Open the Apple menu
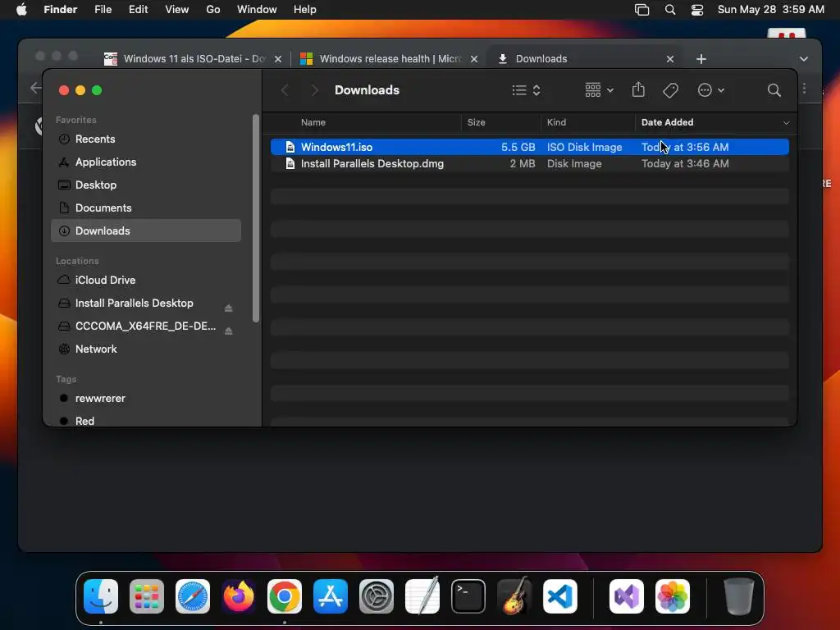The width and height of the screenshot is (840, 630). click(x=21, y=10)
